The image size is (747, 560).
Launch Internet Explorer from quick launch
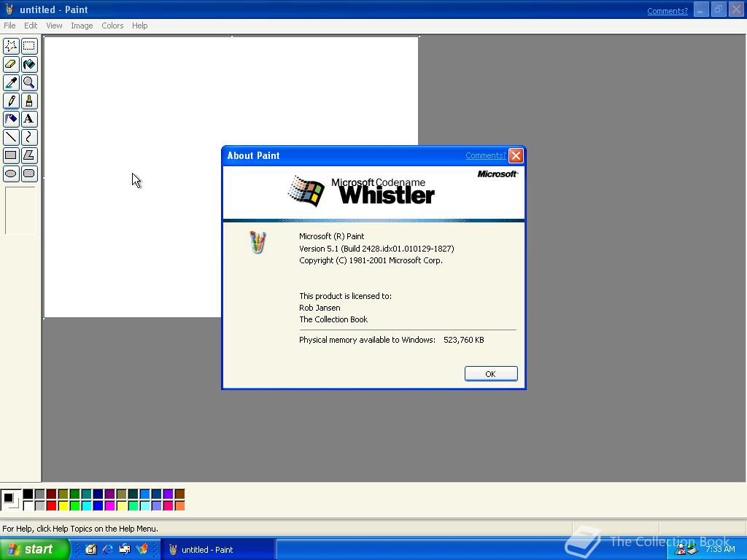point(108,549)
